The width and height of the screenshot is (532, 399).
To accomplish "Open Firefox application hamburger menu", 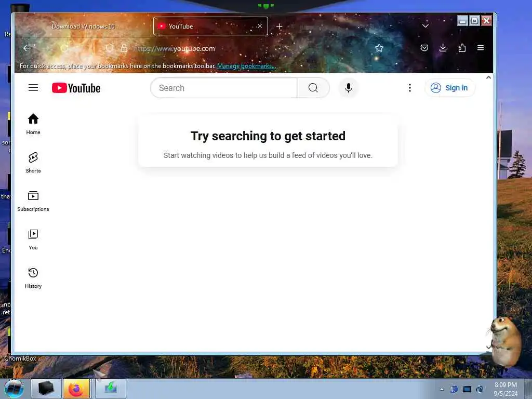I will coord(481,48).
